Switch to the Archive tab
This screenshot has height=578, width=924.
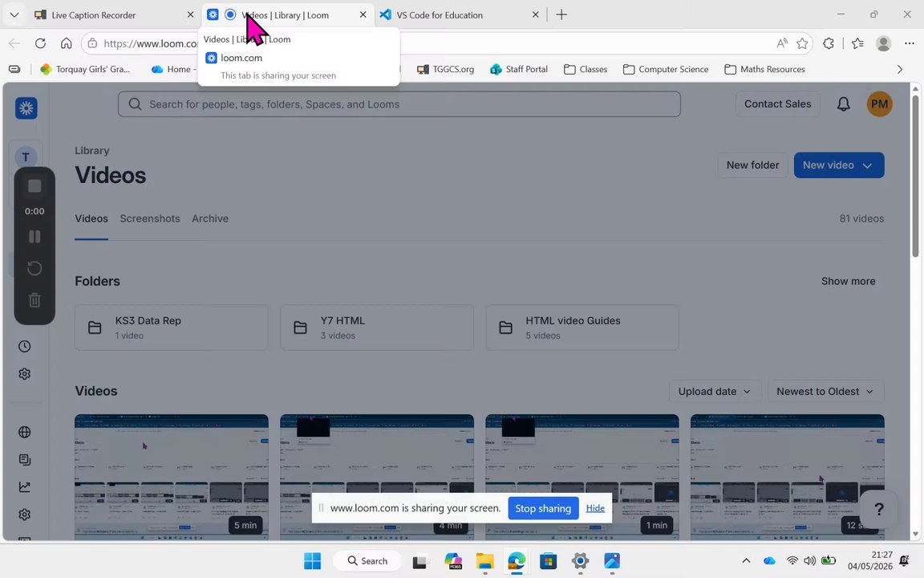pyautogui.click(x=210, y=218)
